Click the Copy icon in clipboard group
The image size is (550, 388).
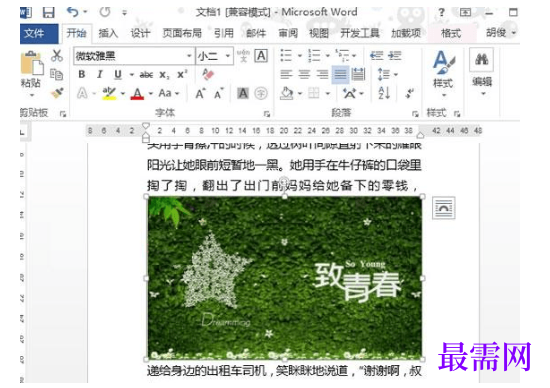[x=56, y=74]
